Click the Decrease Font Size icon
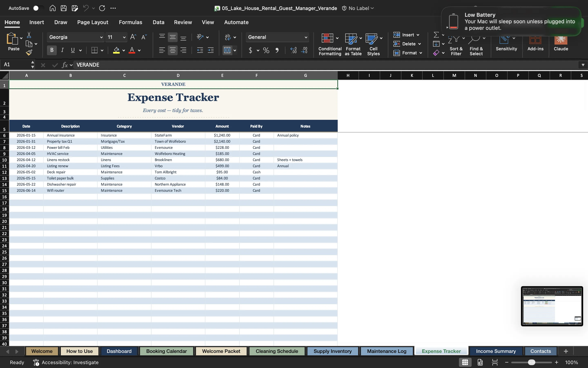 click(144, 37)
